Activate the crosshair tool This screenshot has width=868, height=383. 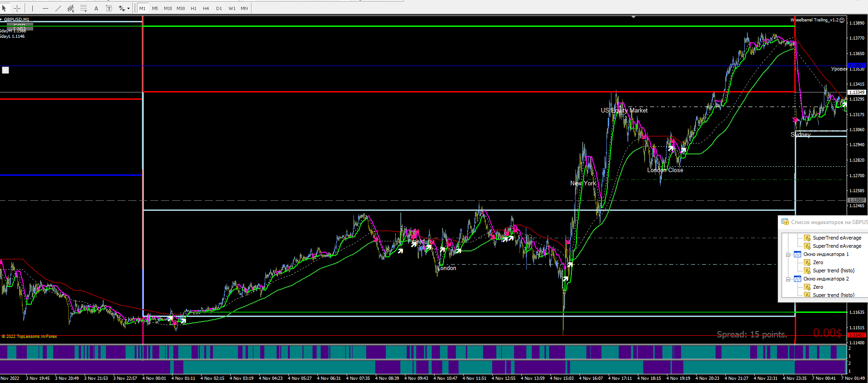coord(17,8)
